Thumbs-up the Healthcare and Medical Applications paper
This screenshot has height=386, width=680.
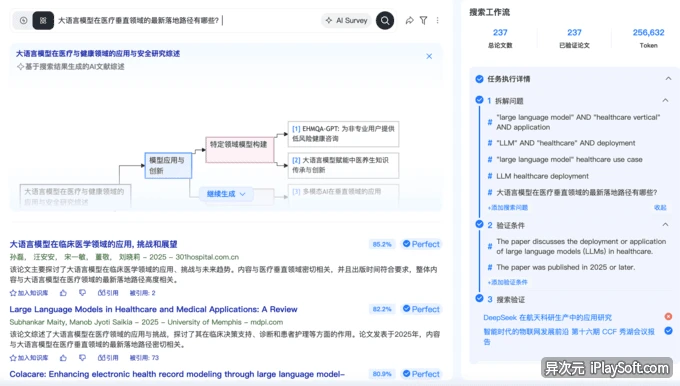(x=63, y=358)
